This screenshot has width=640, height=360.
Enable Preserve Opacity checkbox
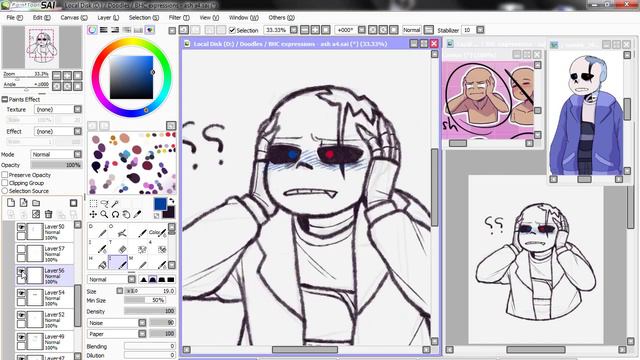pos(5,175)
